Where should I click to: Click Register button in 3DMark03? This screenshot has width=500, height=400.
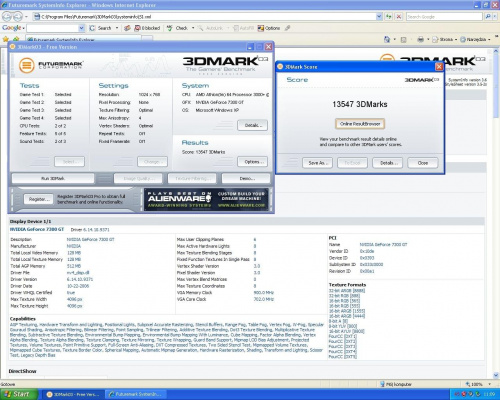pyautogui.click(x=39, y=199)
